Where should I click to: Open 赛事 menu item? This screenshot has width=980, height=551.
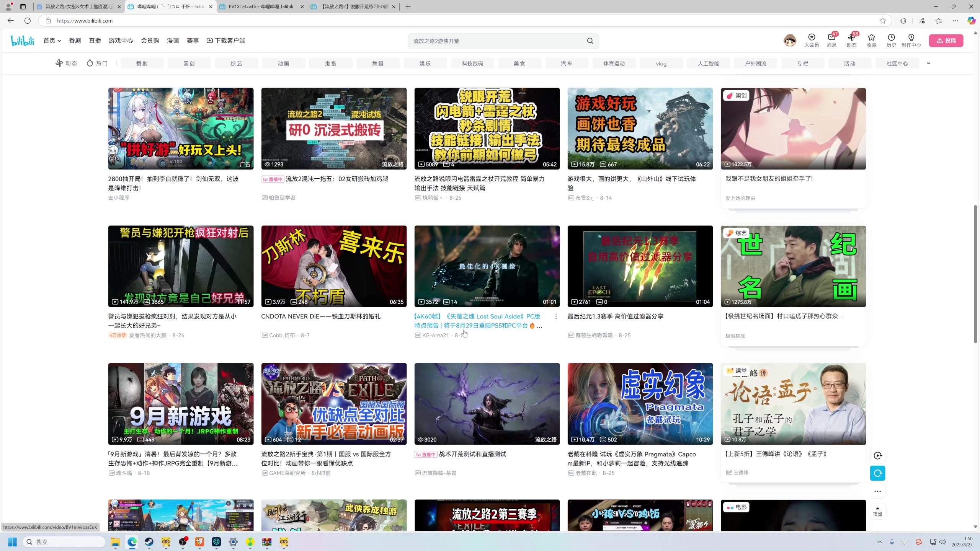click(x=193, y=41)
